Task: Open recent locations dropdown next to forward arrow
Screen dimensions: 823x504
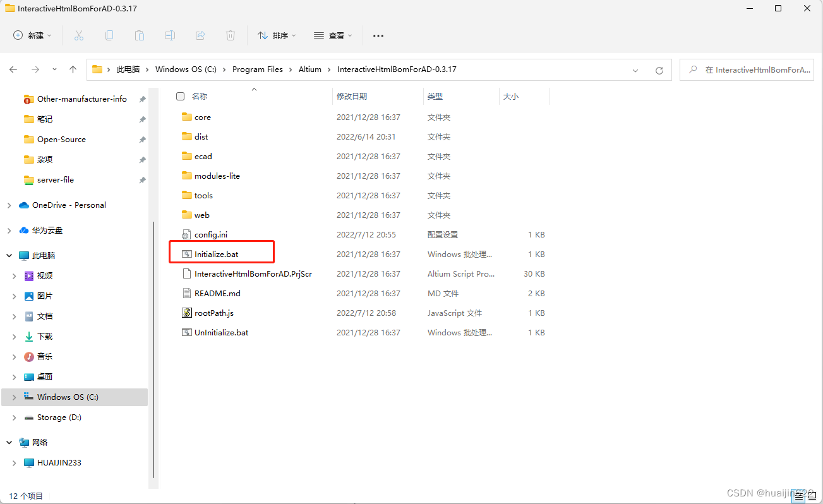Action: coord(54,69)
